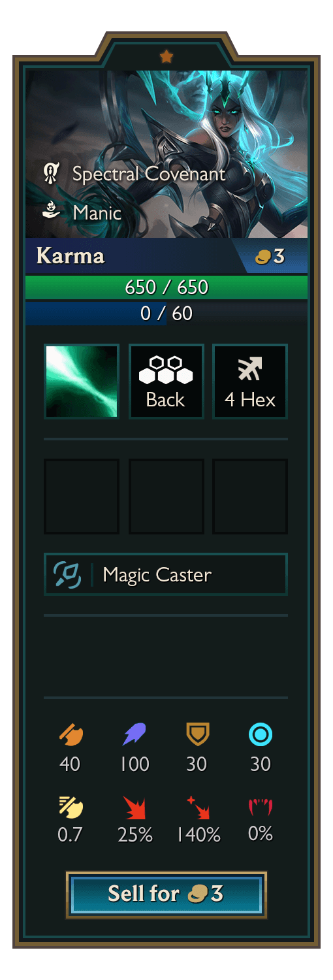This screenshot has height=980, width=333.
Task: Click the purple ability power stat icon
Action: point(135,735)
